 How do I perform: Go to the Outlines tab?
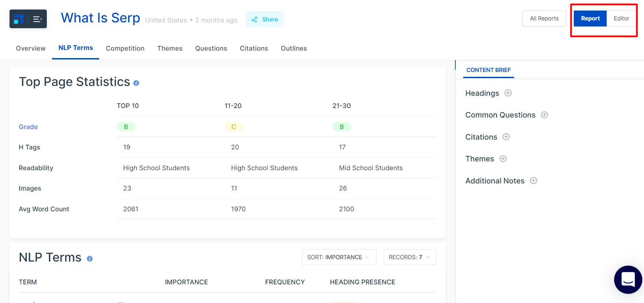(293, 48)
